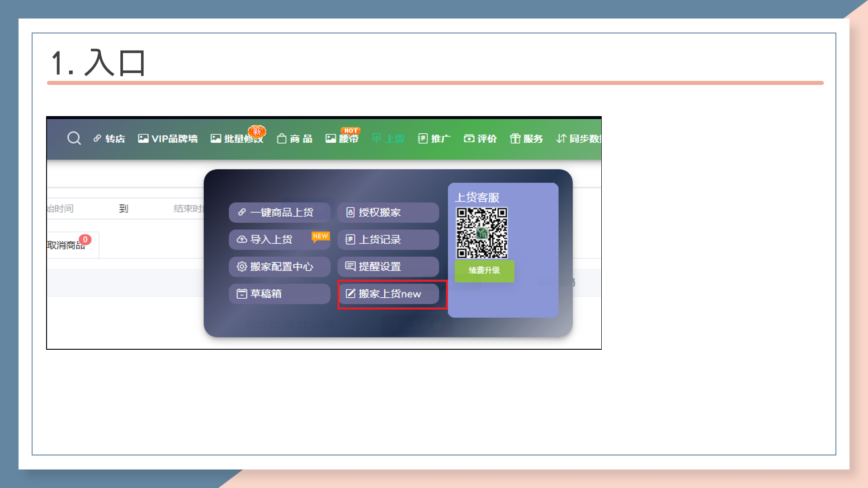Open the 转店 link-icon menu item
868x488 pixels.
click(x=109, y=139)
